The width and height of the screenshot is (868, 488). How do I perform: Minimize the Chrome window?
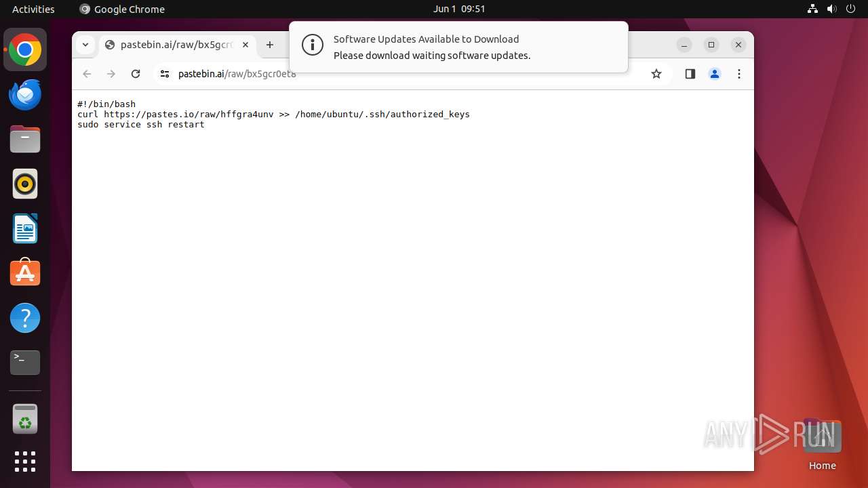[684, 45]
